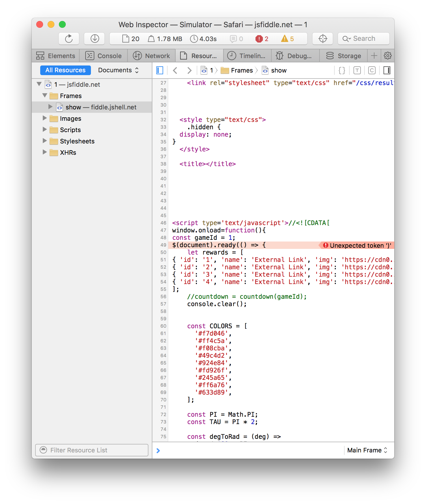Click in the Search field
The image size is (426, 504).
[364, 39]
